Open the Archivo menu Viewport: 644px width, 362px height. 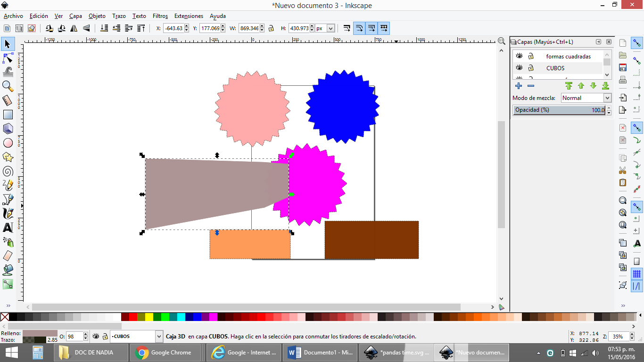(x=13, y=16)
